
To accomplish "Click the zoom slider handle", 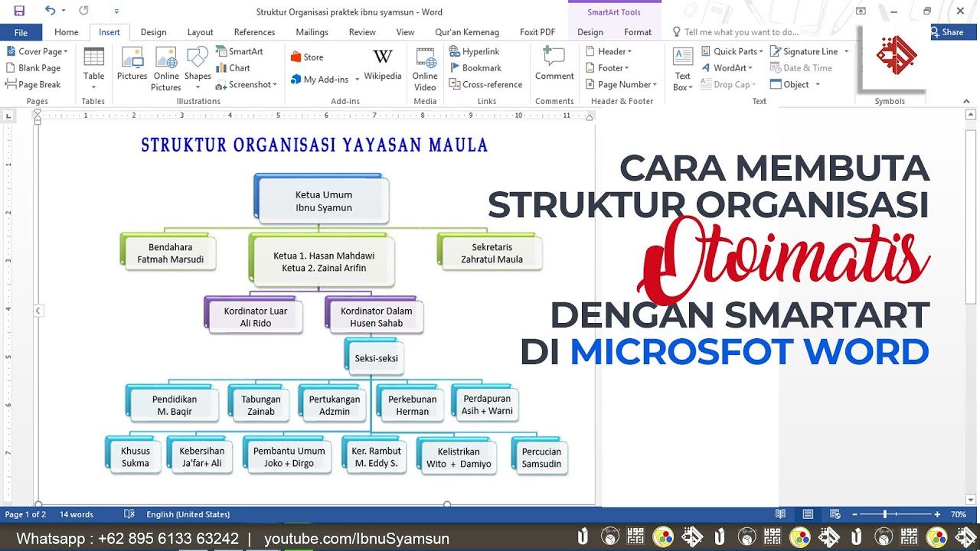I will pos(885,514).
